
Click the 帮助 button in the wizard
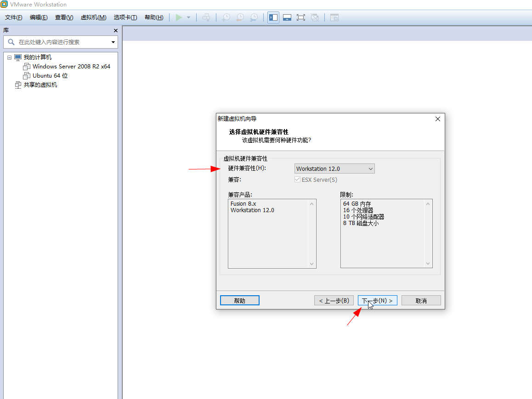[x=239, y=300]
